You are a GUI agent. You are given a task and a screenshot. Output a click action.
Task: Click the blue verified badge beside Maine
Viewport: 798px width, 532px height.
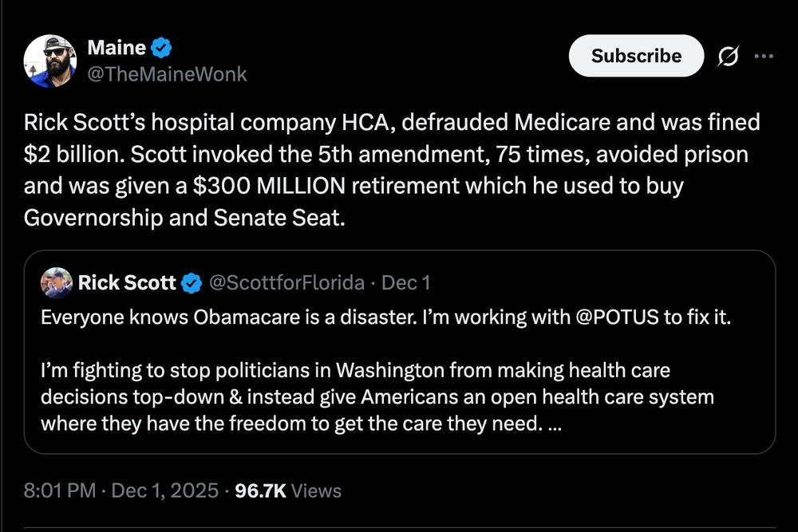tap(162, 48)
